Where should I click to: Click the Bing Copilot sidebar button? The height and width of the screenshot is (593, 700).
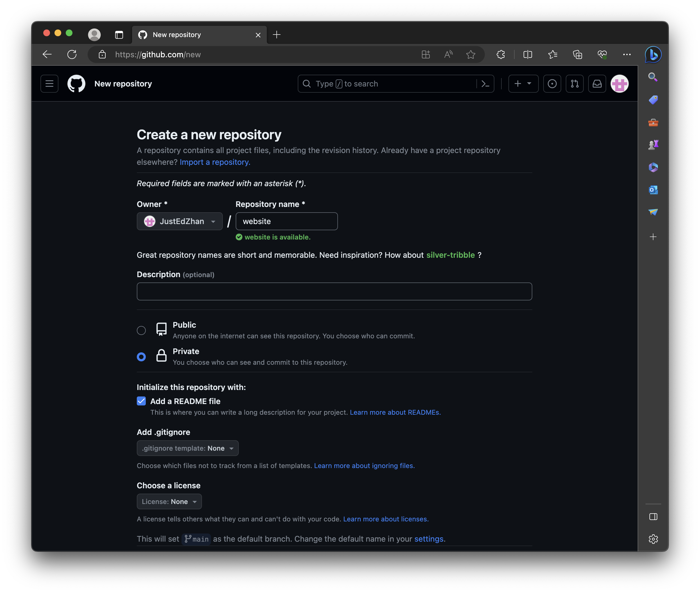pyautogui.click(x=653, y=54)
